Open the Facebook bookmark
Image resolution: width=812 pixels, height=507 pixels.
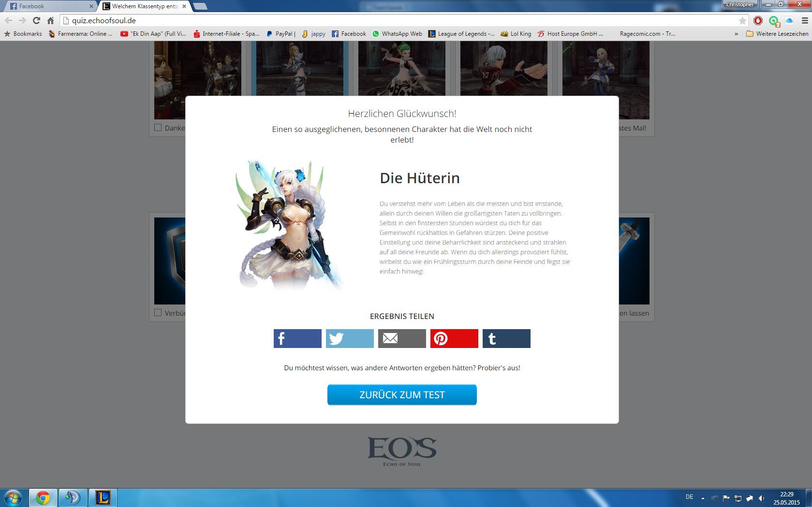pyautogui.click(x=349, y=34)
